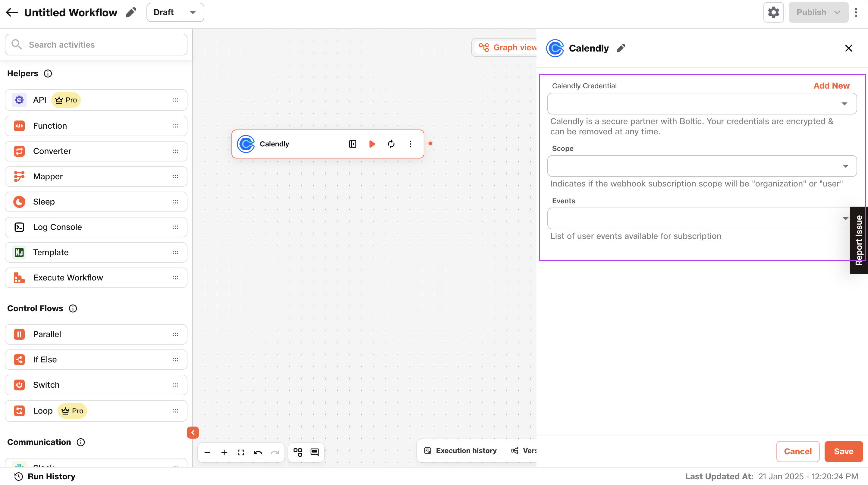Click the Converter helper icon

20,151
